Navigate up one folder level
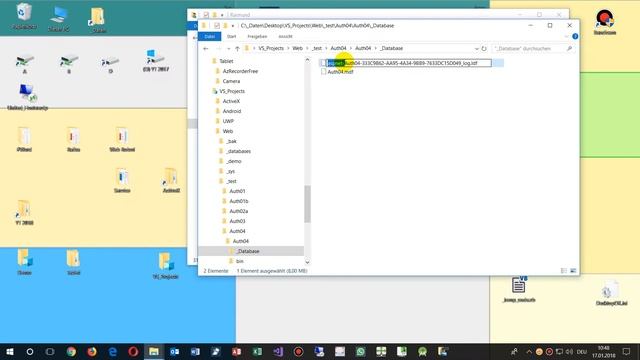Image resolution: width=640 pixels, height=360 pixels. tap(237, 49)
